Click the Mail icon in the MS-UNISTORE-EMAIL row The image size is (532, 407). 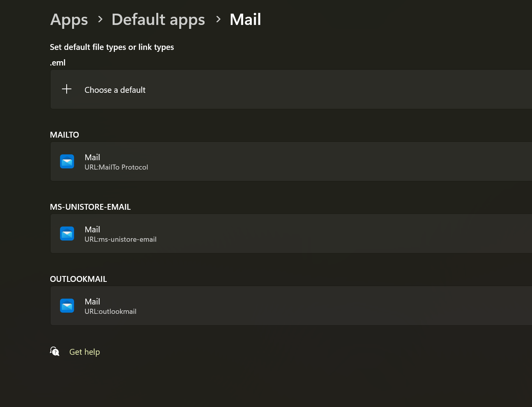pos(67,234)
